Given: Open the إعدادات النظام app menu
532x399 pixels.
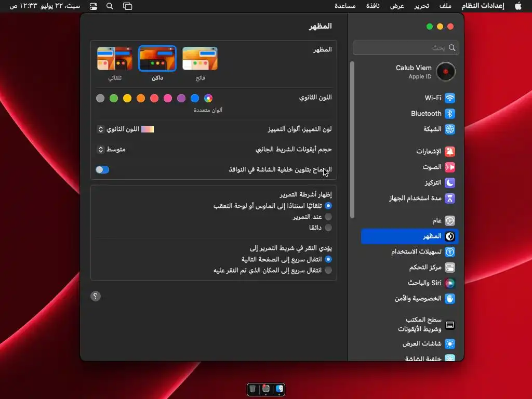Looking at the screenshot, I should 483,6.
